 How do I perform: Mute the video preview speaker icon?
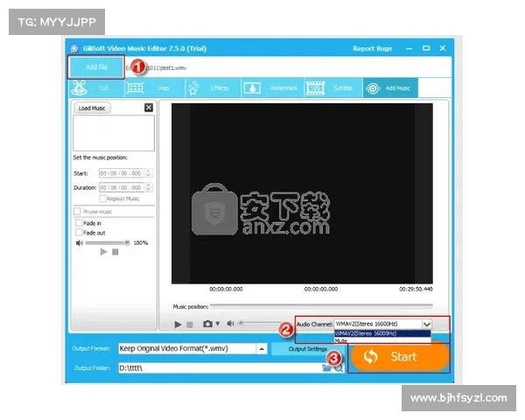(230, 324)
